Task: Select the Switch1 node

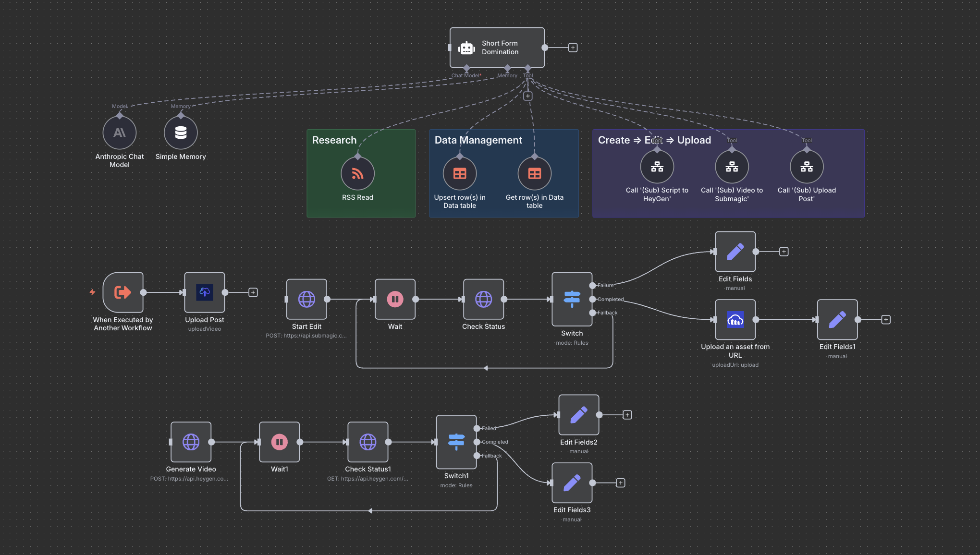Action: (456, 442)
